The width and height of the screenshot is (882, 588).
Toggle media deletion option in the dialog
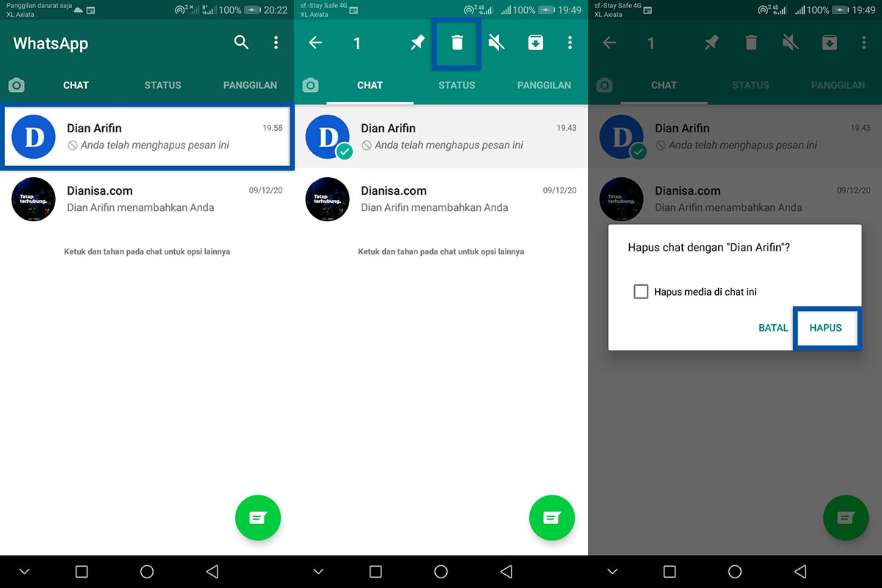[641, 292]
